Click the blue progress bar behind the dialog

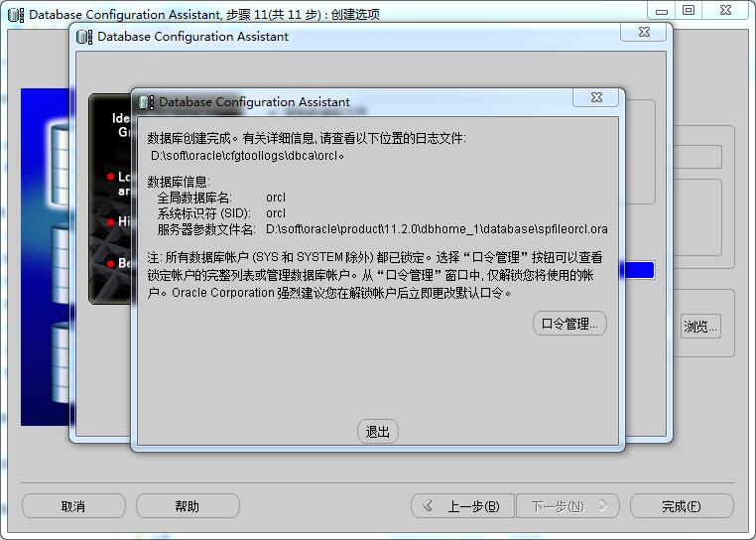639,270
